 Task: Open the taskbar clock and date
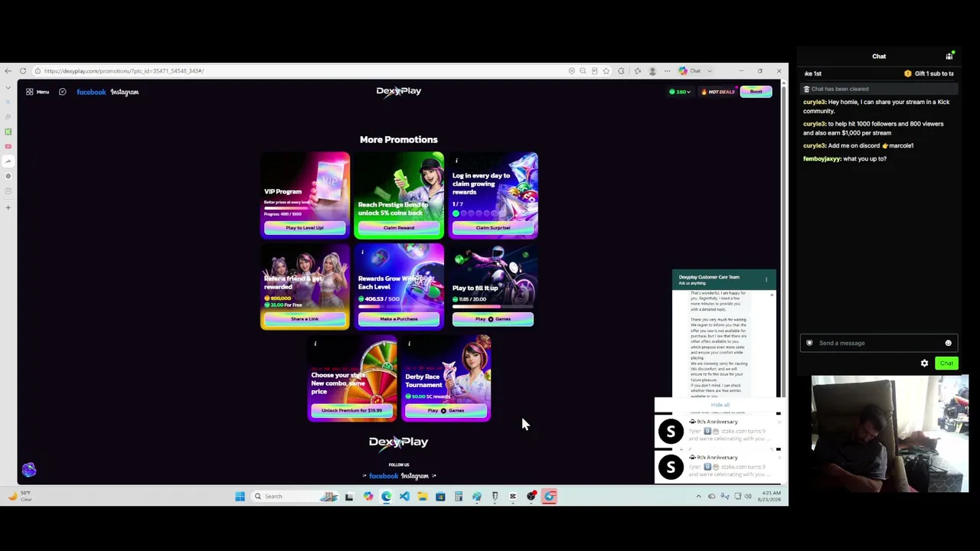769,497
